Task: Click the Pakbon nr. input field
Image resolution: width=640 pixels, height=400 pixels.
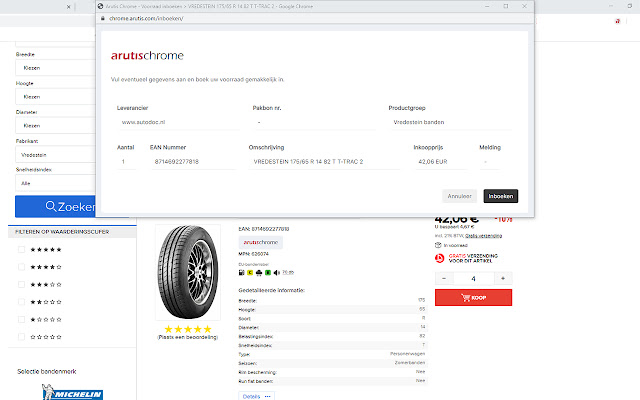Action: click(x=314, y=122)
